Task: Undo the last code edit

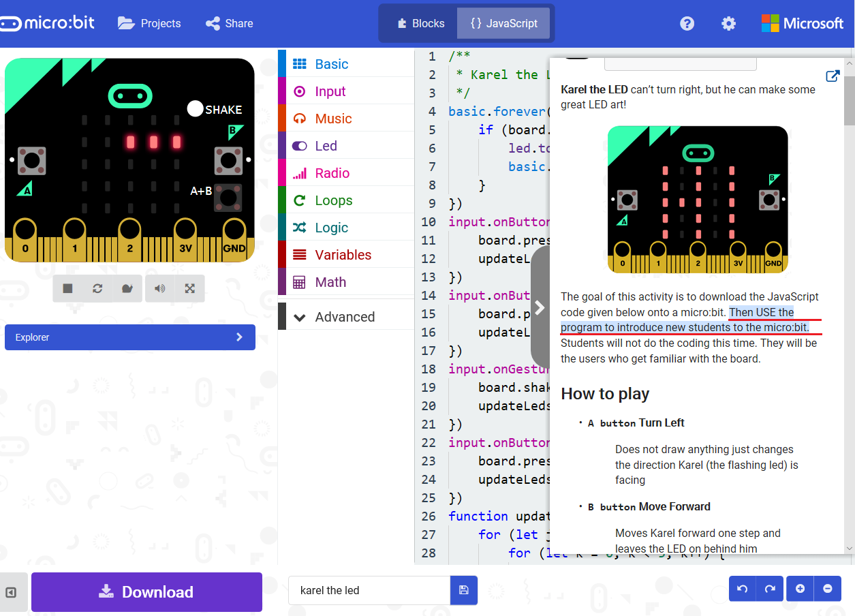Action: click(742, 588)
